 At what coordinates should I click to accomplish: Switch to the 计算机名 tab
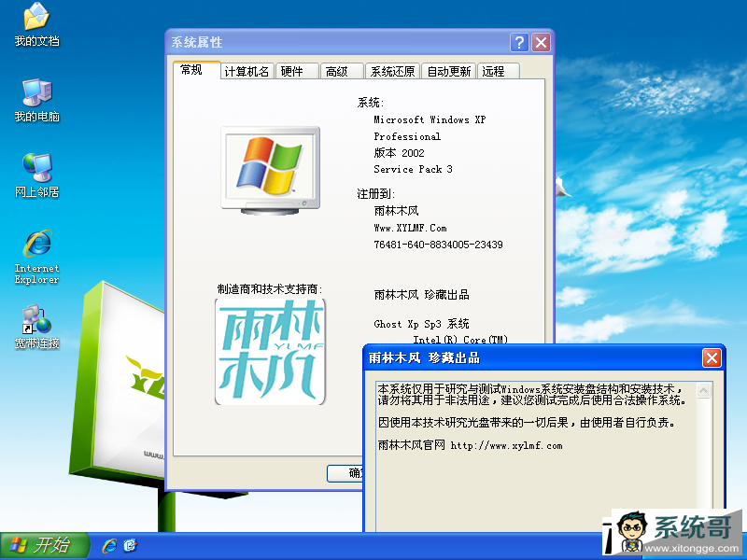pos(247,72)
